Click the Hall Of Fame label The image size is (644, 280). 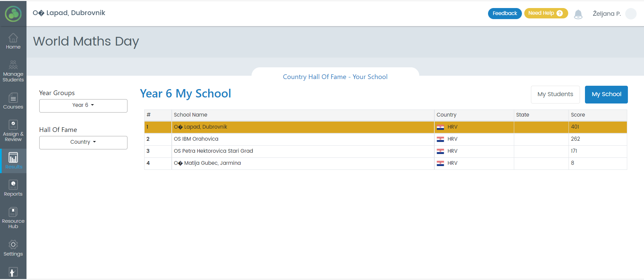(58, 130)
